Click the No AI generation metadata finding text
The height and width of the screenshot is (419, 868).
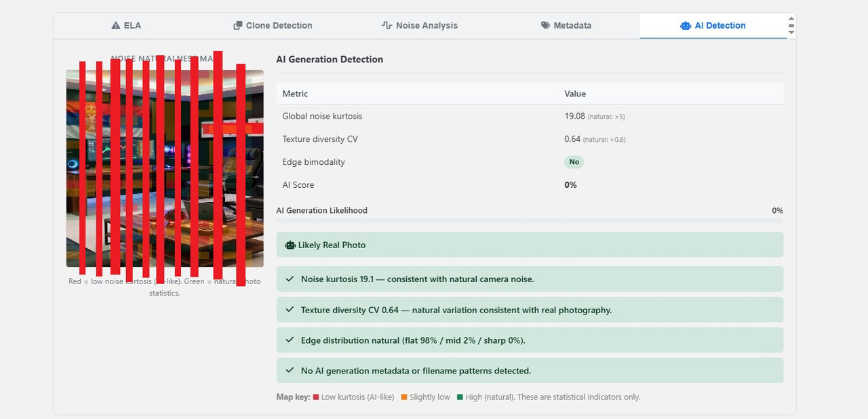pos(416,371)
